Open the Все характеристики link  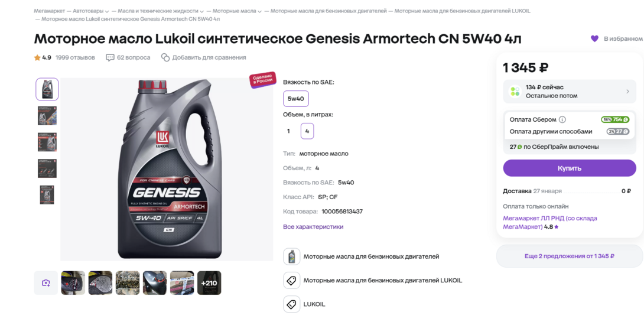[313, 227]
